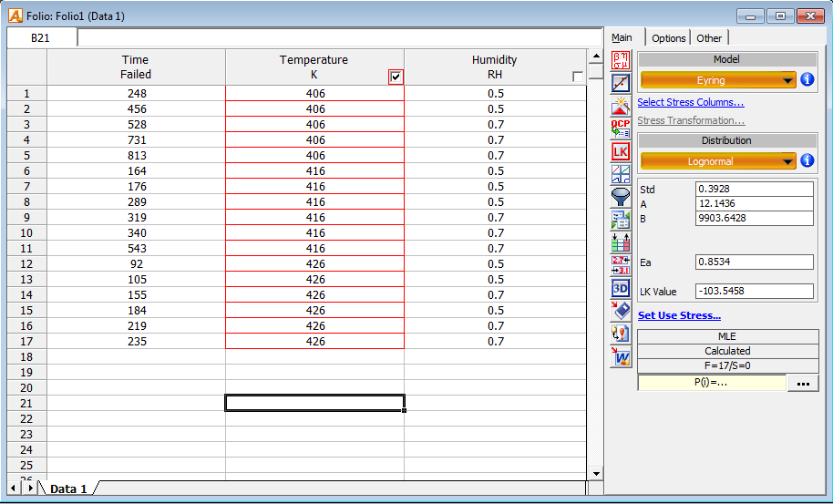Click the Humidity cell in row 15

[x=495, y=310]
